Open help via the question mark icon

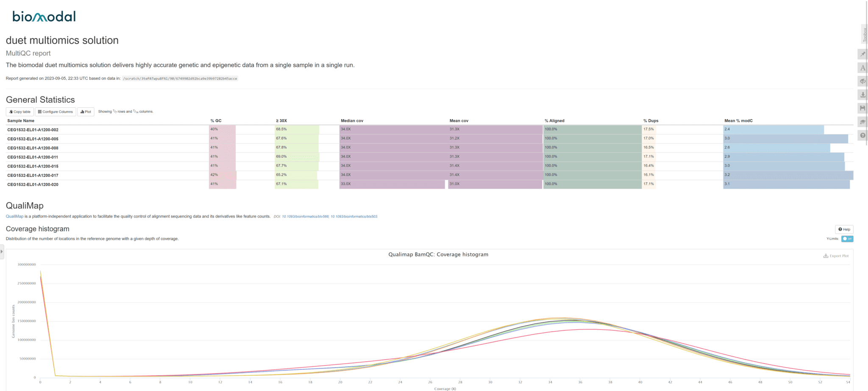tap(862, 135)
